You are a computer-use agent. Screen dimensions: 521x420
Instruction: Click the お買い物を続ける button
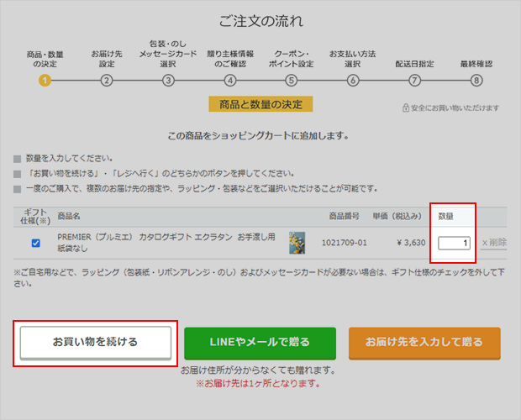point(96,343)
